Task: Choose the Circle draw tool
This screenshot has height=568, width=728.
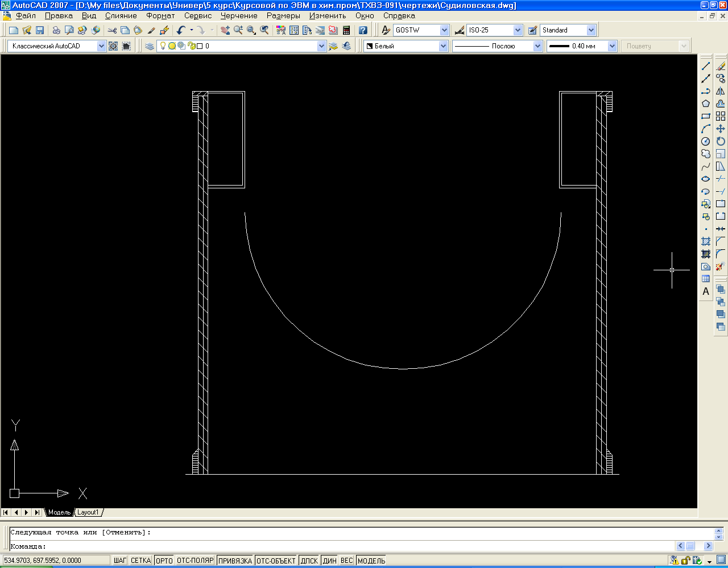Action: point(706,141)
